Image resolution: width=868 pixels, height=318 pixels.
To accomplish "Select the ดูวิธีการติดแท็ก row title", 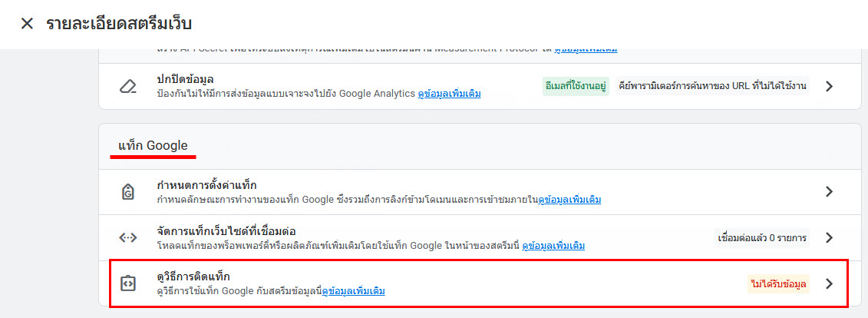I will (x=193, y=276).
